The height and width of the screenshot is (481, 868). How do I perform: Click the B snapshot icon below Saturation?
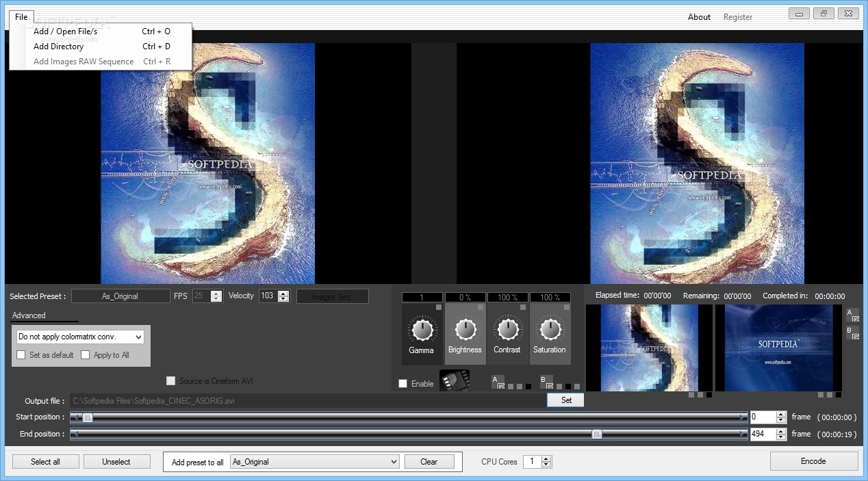[x=546, y=382]
